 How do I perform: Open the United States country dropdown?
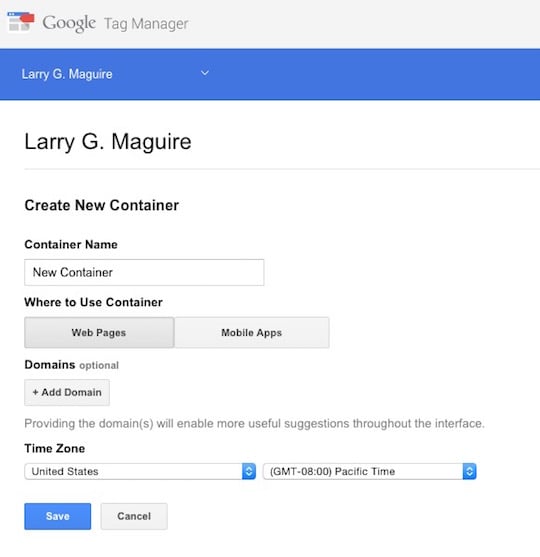click(140, 471)
